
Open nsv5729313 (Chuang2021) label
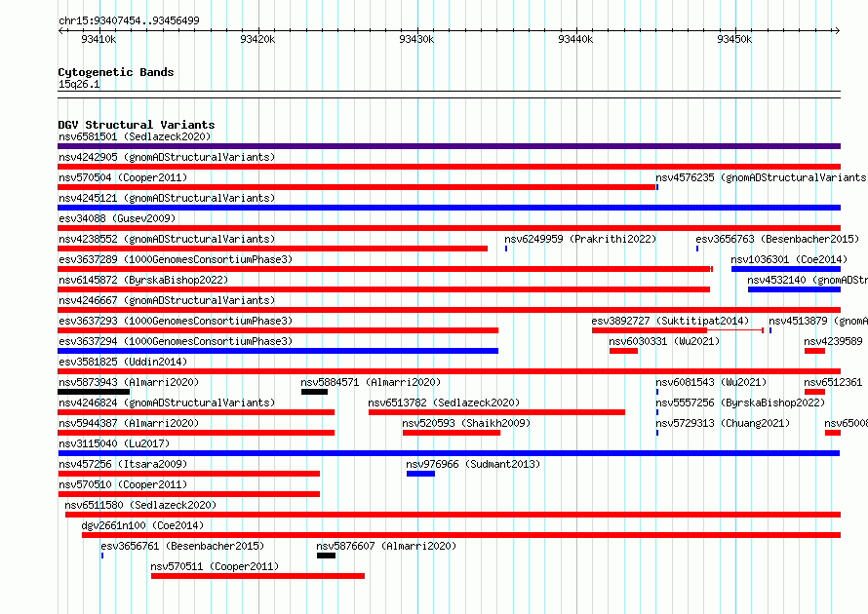(x=723, y=423)
